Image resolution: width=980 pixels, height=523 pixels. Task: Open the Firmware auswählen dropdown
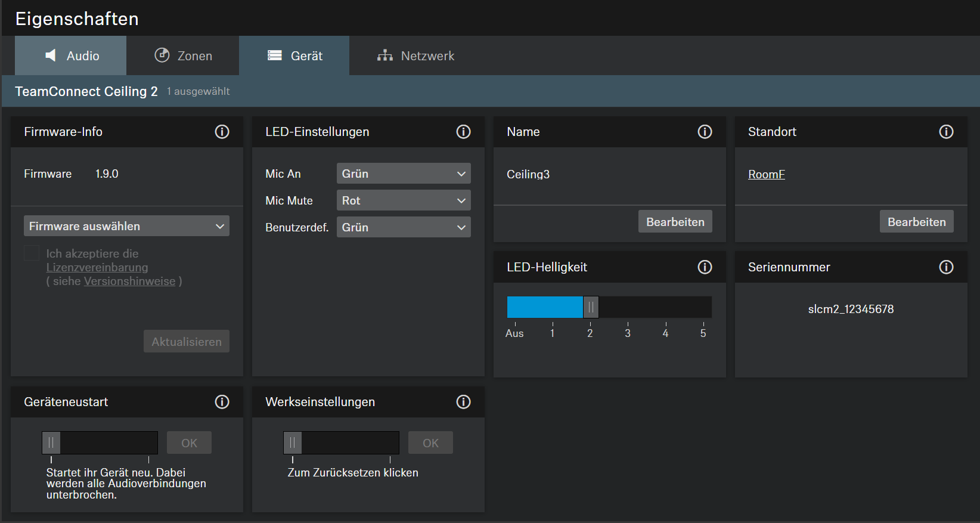(x=126, y=226)
